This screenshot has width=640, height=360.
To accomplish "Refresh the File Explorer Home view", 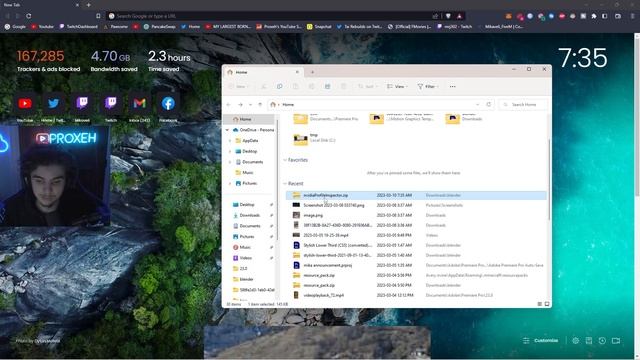I will [x=489, y=104].
